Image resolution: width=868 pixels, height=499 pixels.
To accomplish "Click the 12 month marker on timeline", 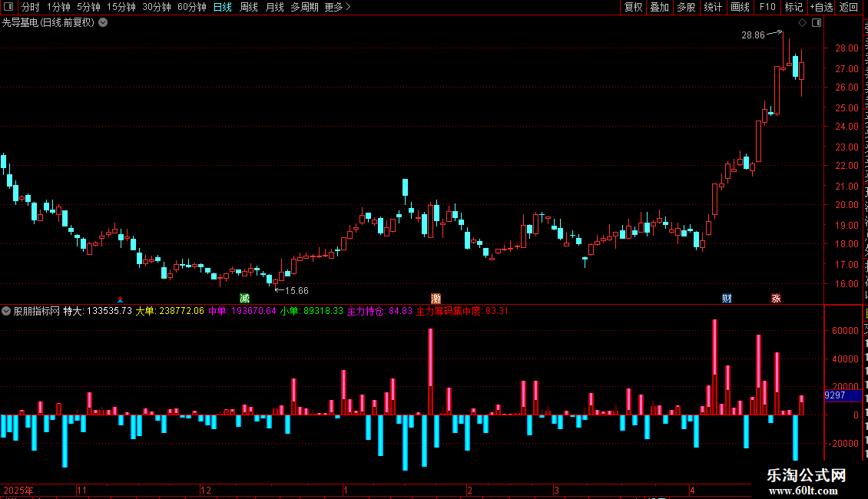I will point(206,490).
